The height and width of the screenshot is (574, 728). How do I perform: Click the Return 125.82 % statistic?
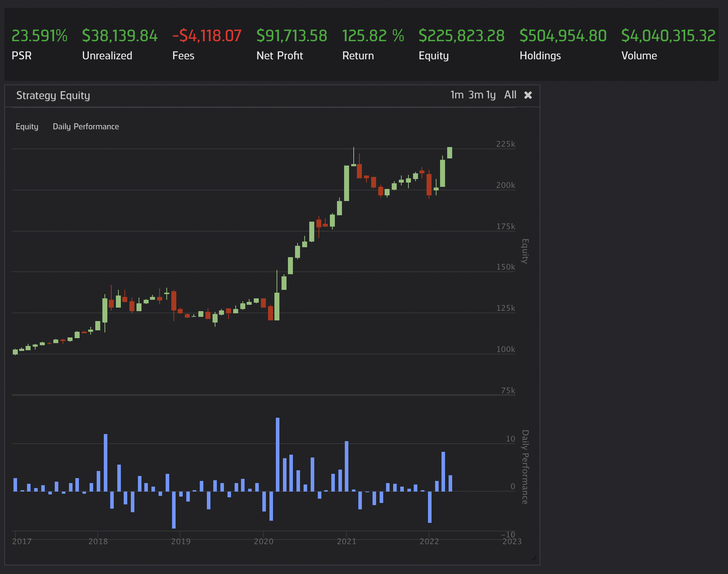(373, 36)
